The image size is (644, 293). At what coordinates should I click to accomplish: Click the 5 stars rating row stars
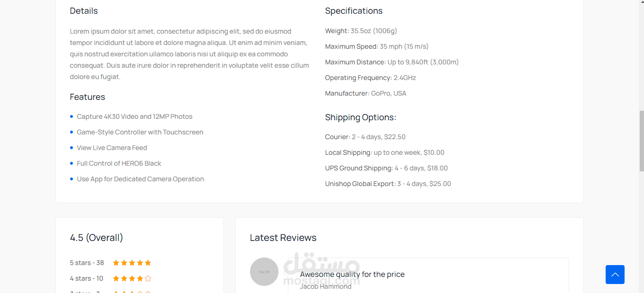(x=132, y=263)
